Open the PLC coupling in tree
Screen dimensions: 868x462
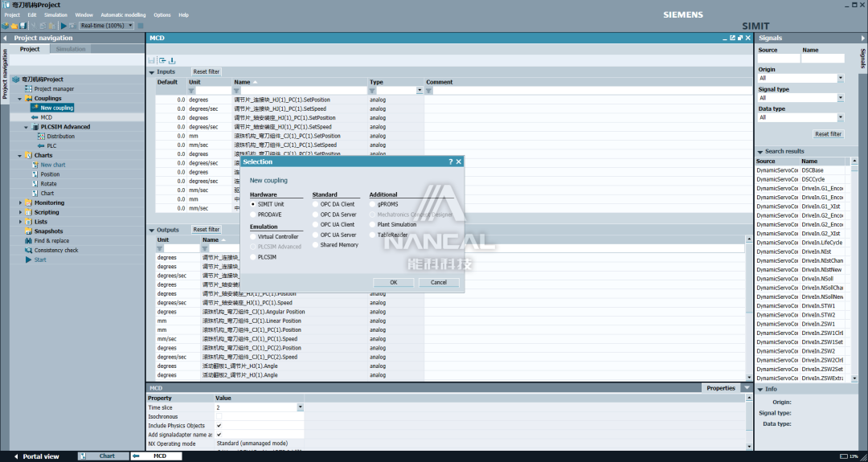51,145
